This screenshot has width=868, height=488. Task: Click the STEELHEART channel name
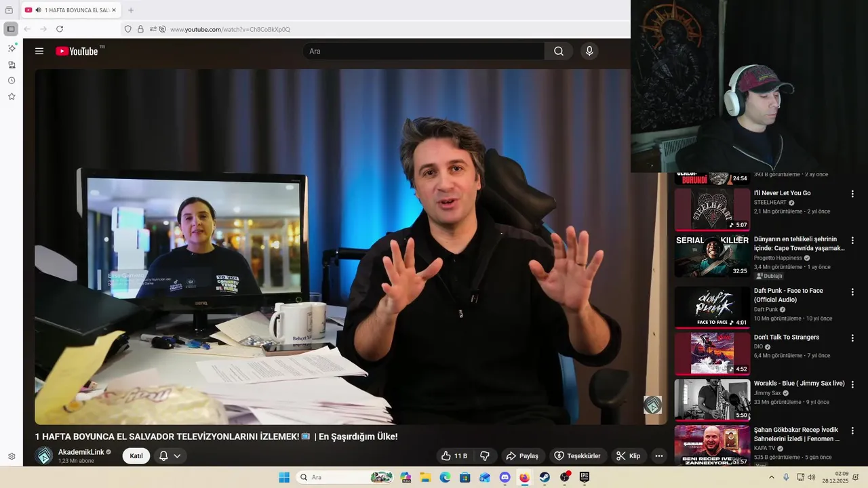coord(770,203)
